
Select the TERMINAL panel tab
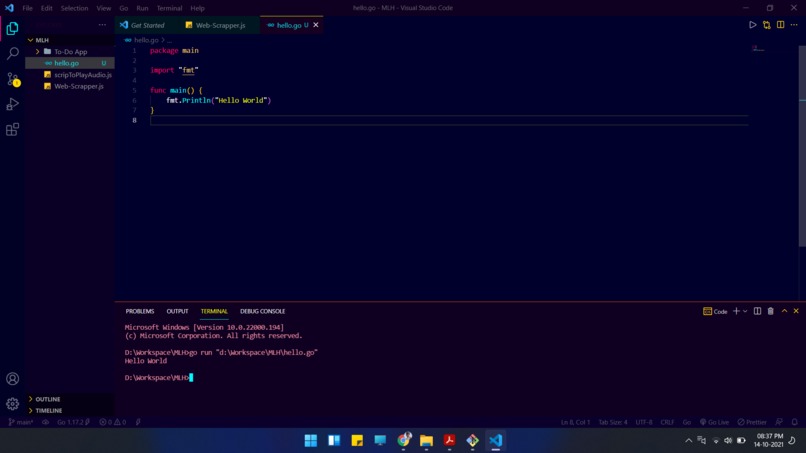[x=214, y=311]
